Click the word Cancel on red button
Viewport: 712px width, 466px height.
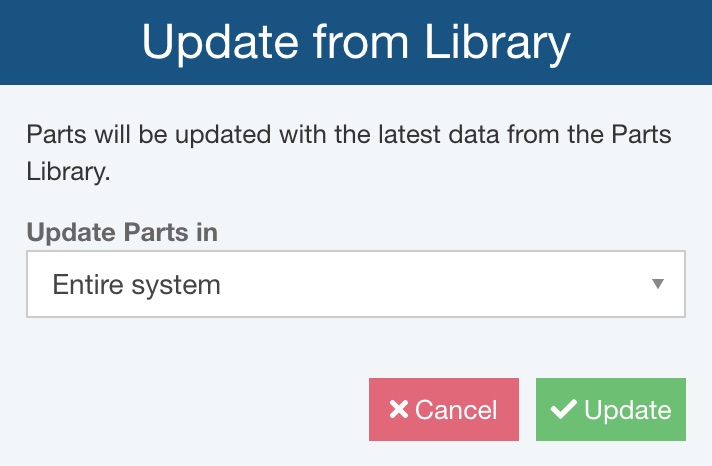click(456, 410)
